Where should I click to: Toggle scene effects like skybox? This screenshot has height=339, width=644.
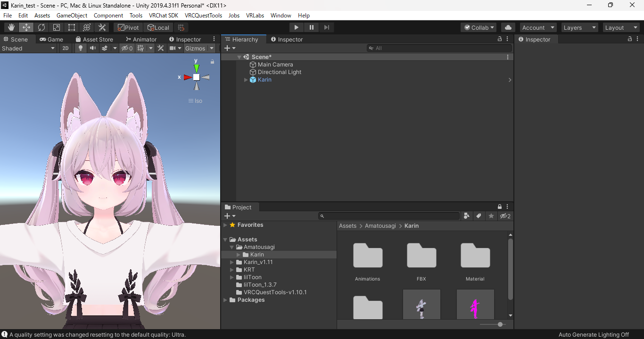click(x=105, y=48)
